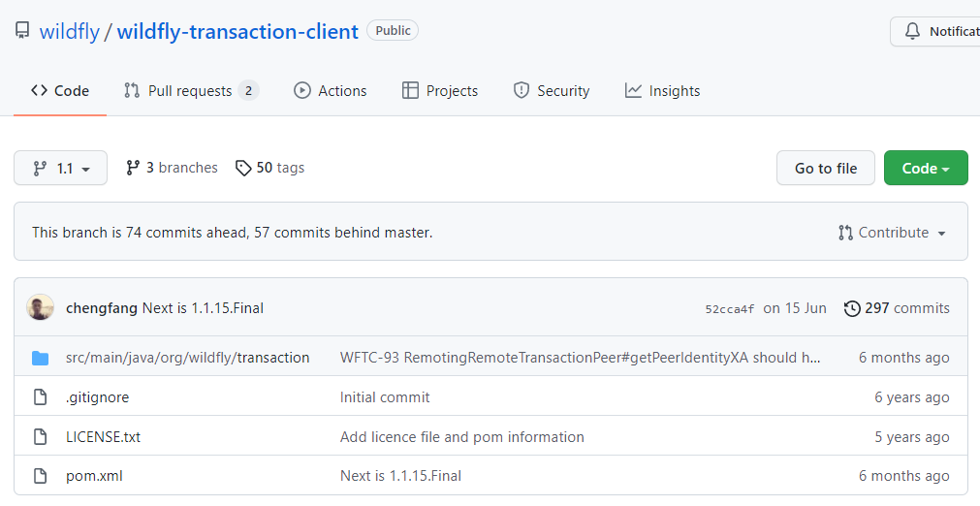Image resolution: width=980 pixels, height=506 pixels.
Task: Open the wildfly-transaction-client repository link
Action: (x=237, y=31)
